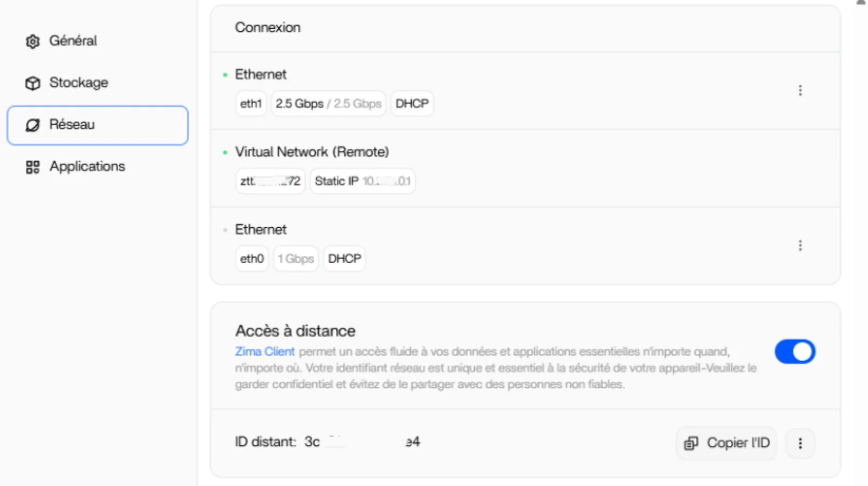
Task: Click the 2.5 Gbps speed badge for eth1
Action: point(328,103)
